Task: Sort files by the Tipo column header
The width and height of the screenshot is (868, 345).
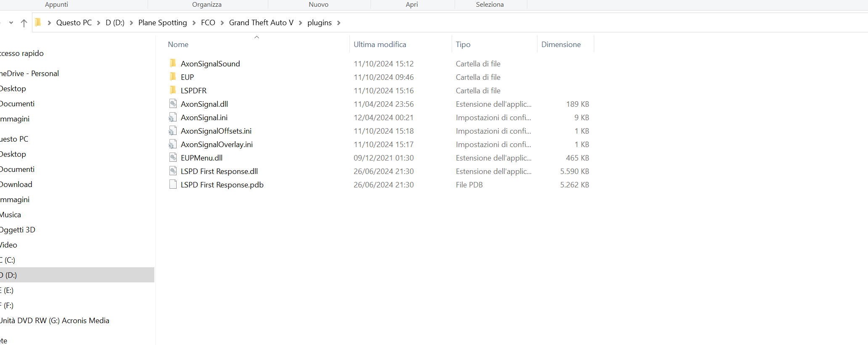Action: point(463,45)
